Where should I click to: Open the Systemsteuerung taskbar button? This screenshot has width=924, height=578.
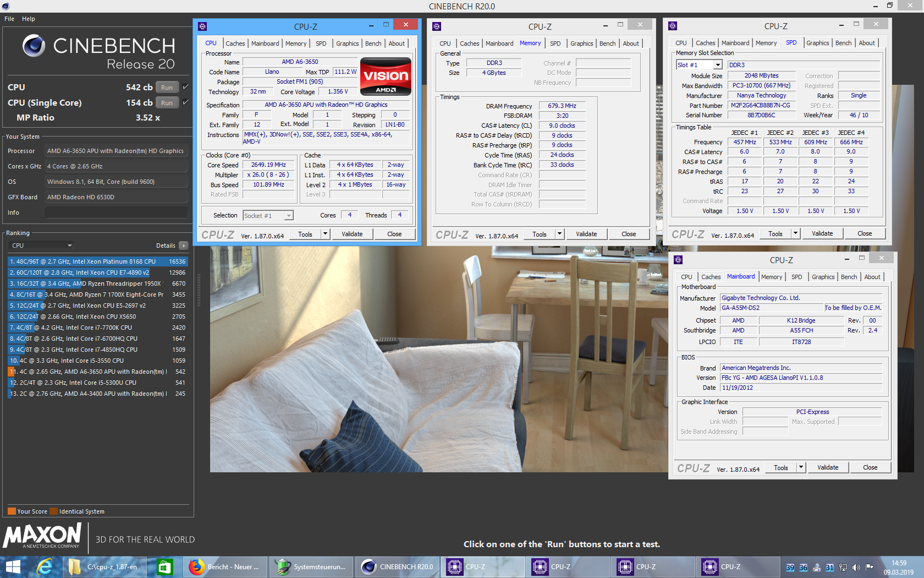pos(311,566)
